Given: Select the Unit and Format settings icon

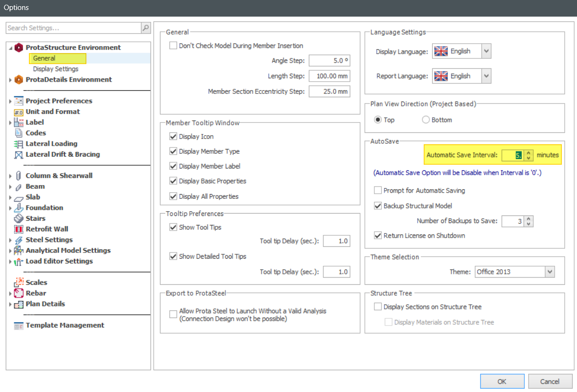Looking at the screenshot, I should [18, 112].
